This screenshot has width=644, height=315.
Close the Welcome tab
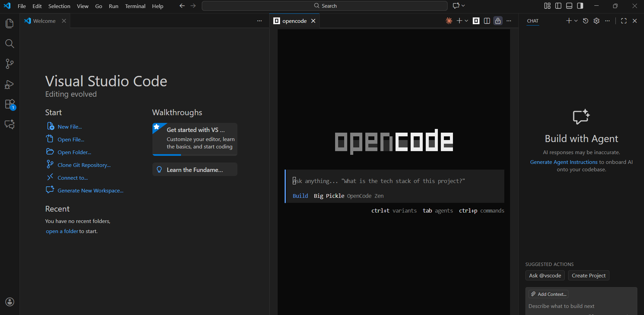pyautogui.click(x=64, y=21)
